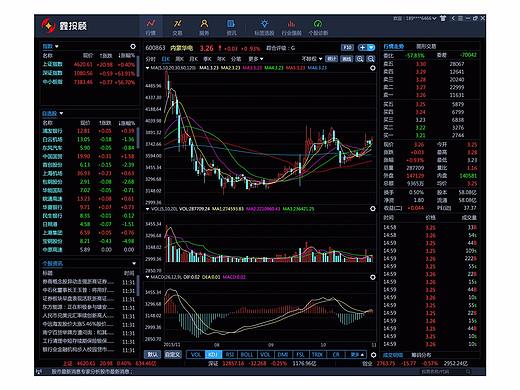Select the TRIX indicator tab
Screen dimensions: 520x390
pos(317,355)
